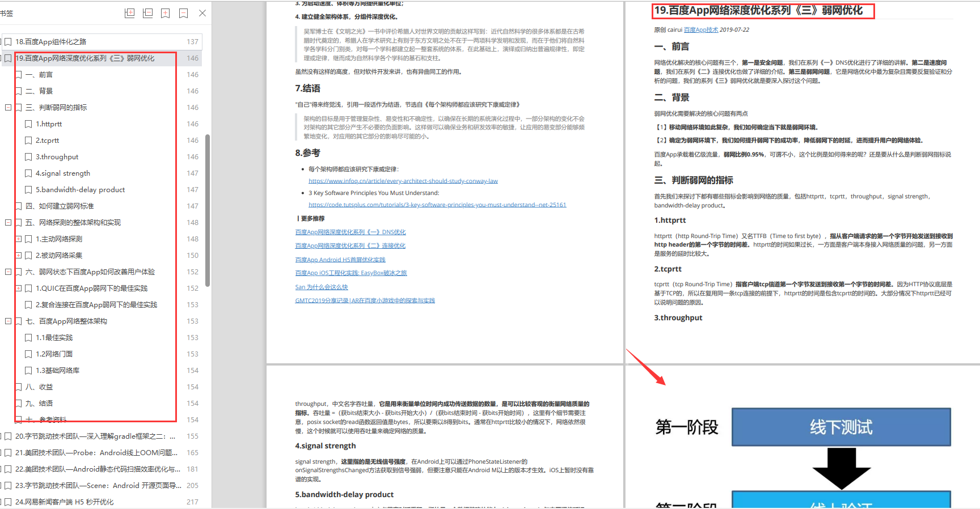
Task: Go to bookmark 七、百度App网络整体架构
Action: (66, 321)
